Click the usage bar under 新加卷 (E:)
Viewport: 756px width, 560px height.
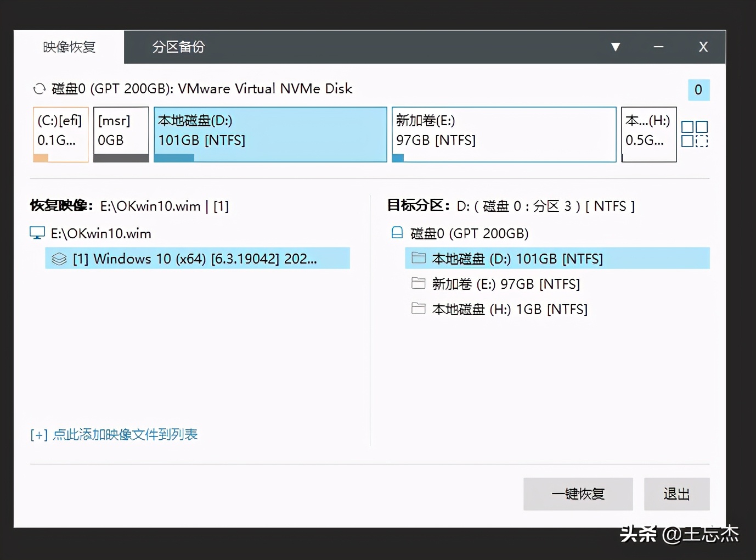[x=398, y=158]
